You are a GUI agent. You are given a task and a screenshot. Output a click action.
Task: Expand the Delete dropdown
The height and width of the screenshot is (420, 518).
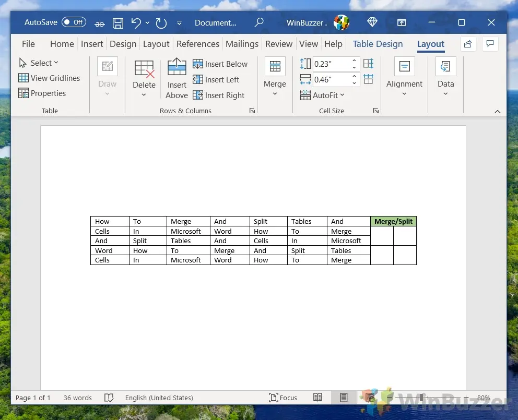tap(144, 95)
